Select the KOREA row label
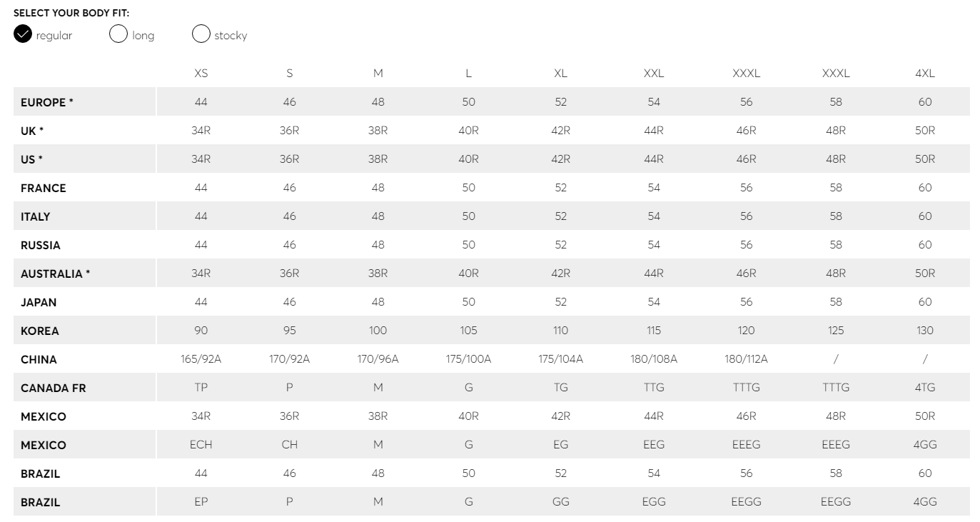 coord(40,331)
